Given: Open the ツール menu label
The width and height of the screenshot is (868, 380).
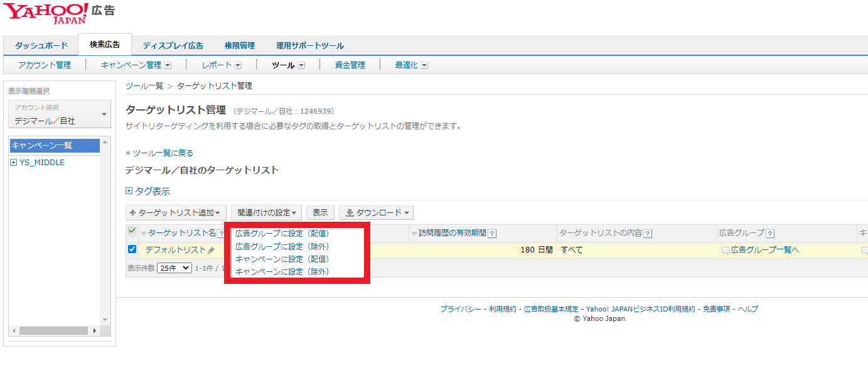Looking at the screenshot, I should click(283, 65).
